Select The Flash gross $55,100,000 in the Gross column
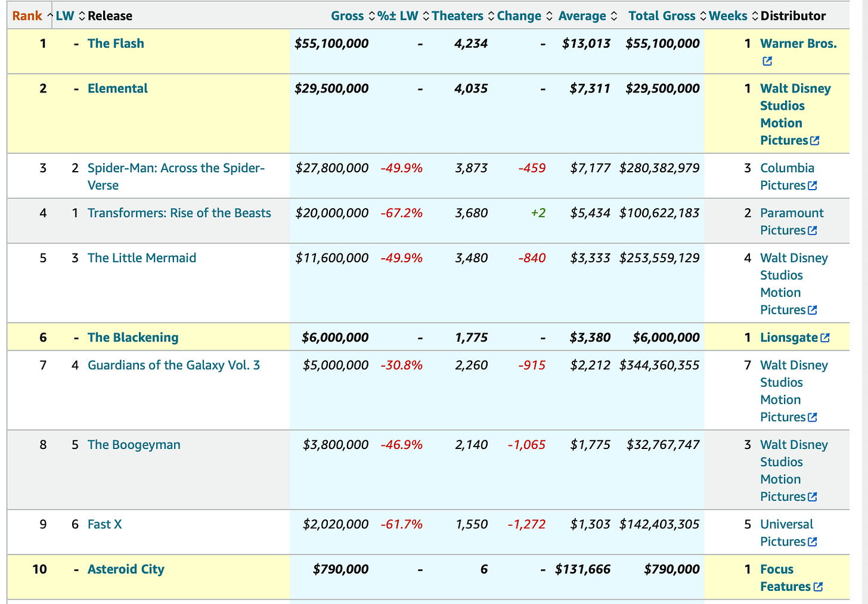868x604 pixels. [331, 44]
